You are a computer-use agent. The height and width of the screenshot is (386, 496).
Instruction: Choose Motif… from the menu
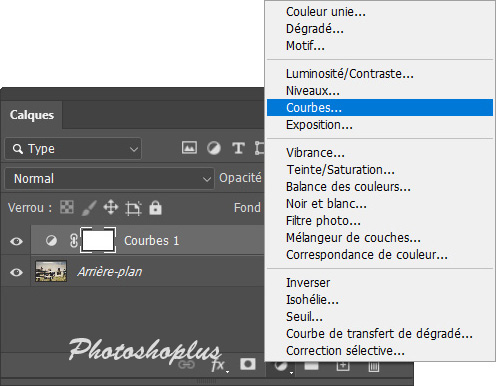pyautogui.click(x=380, y=46)
